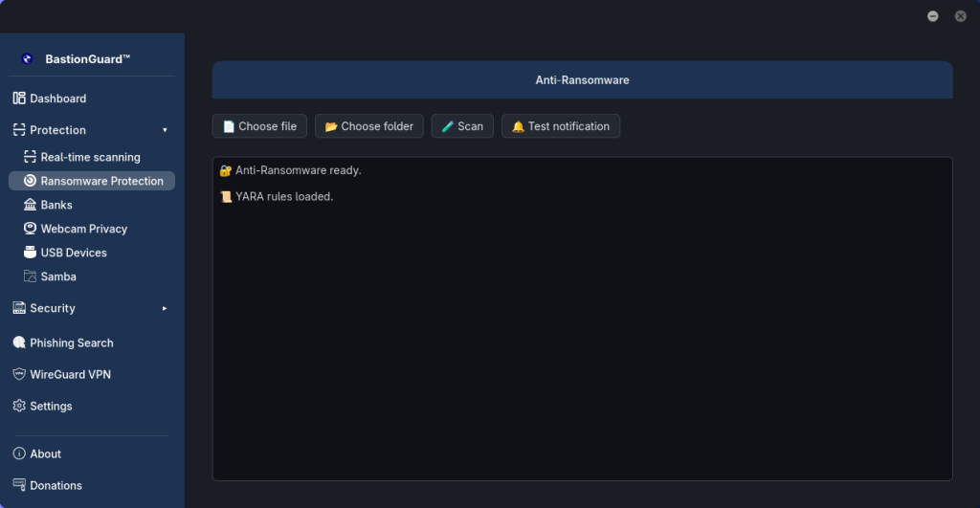Click the Choose file button
The image size is (980, 508).
click(259, 126)
